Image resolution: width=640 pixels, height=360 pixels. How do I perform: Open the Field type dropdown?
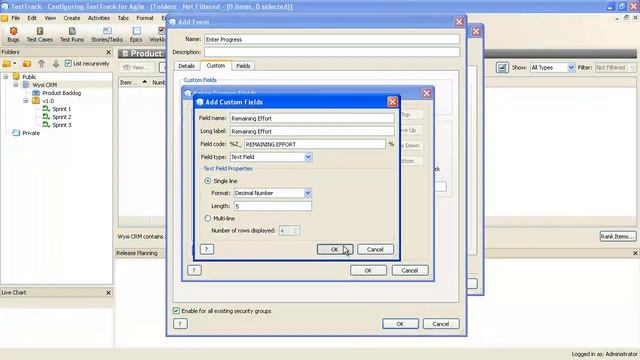tap(308, 157)
